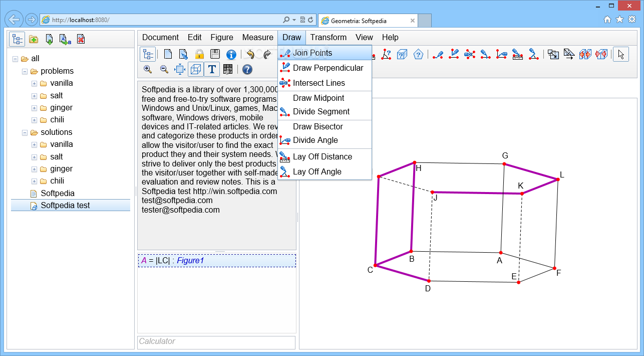The image size is (644, 356).
Task: Choose Lay Off Distance from Draw menu
Action: 325,156
